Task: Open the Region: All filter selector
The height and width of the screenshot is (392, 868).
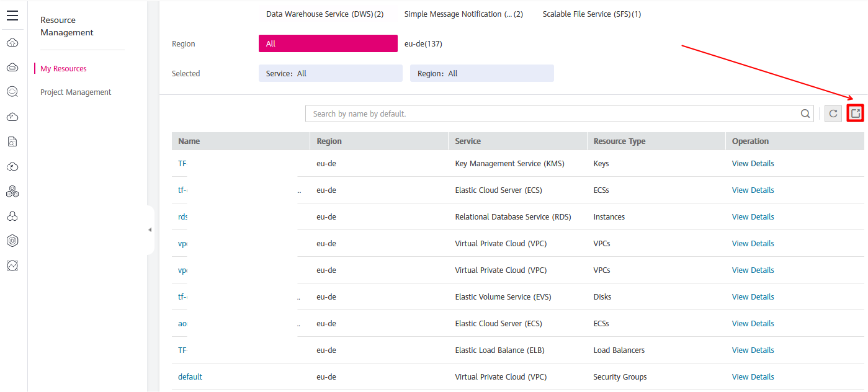Action: [481, 73]
